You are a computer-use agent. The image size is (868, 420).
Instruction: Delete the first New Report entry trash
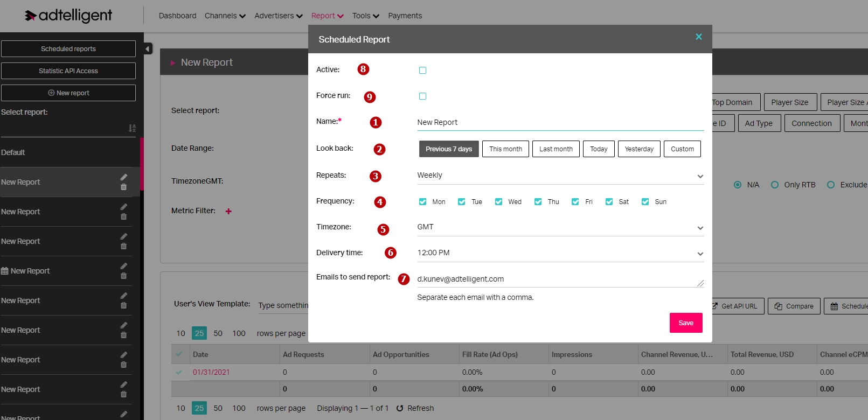(x=123, y=187)
